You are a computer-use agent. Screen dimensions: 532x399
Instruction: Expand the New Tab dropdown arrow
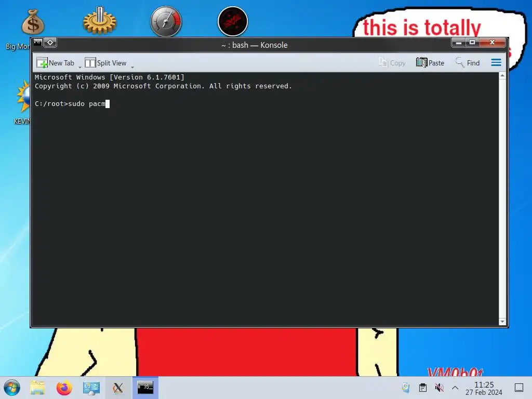click(x=80, y=67)
